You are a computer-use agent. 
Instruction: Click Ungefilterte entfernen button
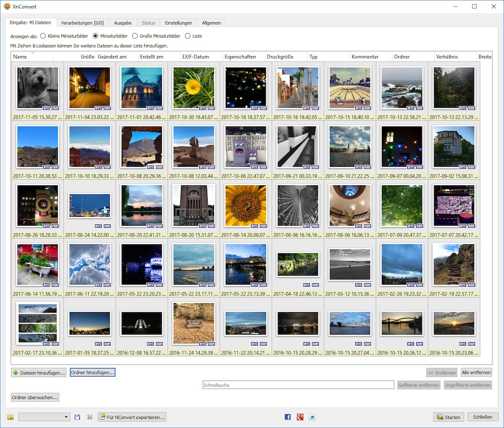click(x=468, y=385)
